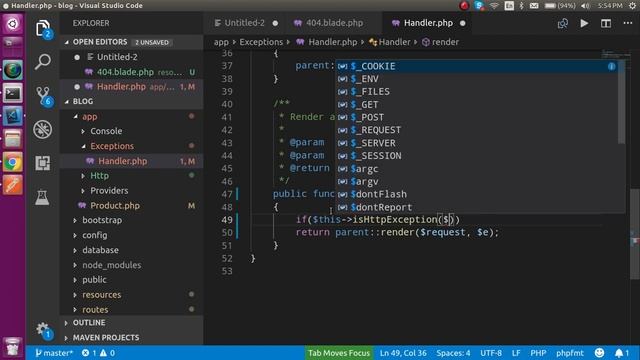Open the Debug view icon
640x360 pixels.
(42, 129)
